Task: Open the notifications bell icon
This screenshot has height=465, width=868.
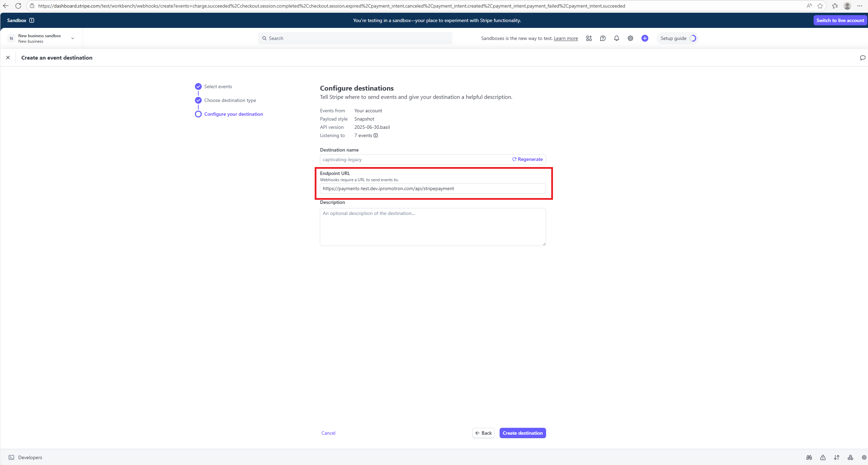Action: point(616,38)
